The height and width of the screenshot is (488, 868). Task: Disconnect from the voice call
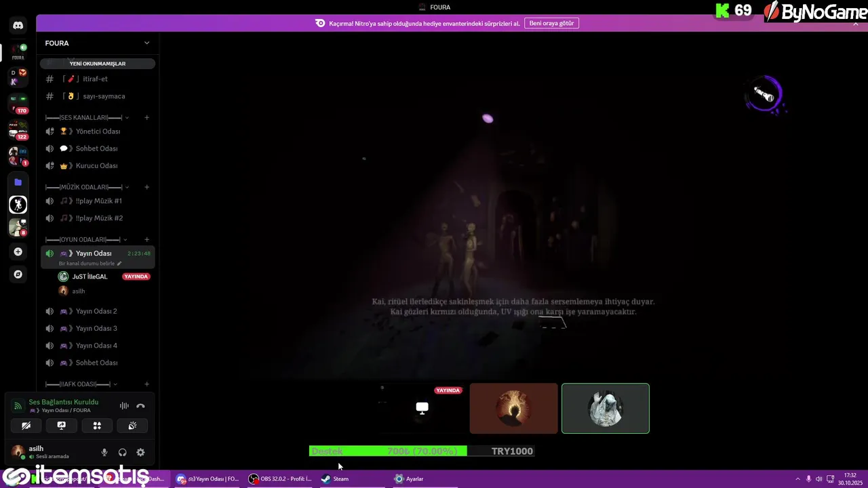pos(140,406)
